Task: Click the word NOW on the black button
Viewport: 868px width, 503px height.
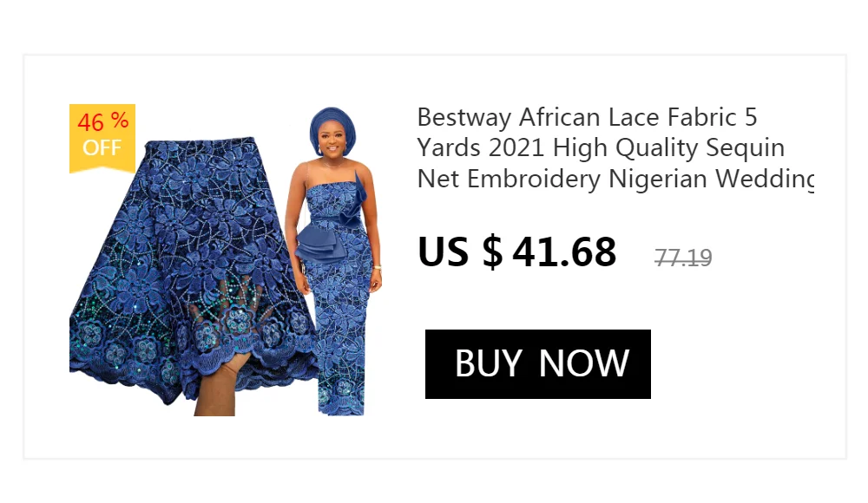Action: 584,363
